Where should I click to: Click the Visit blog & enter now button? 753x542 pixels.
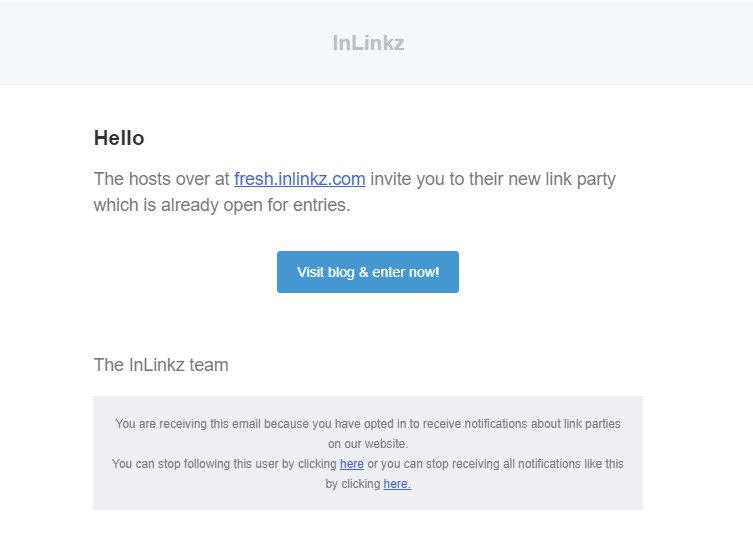pyautogui.click(x=368, y=272)
